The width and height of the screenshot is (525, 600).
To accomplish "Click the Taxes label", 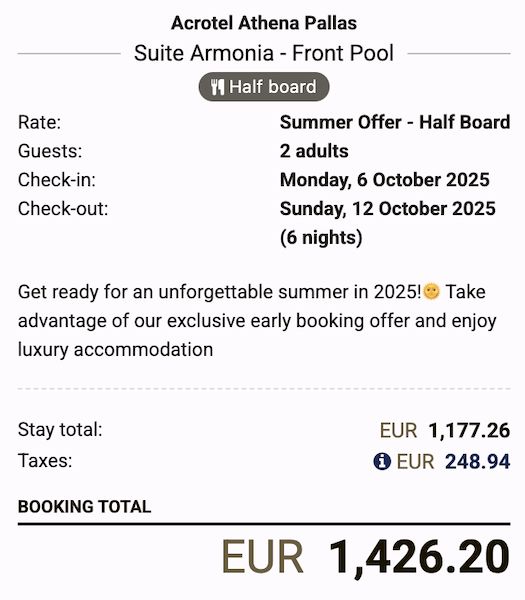I will [x=45, y=460].
